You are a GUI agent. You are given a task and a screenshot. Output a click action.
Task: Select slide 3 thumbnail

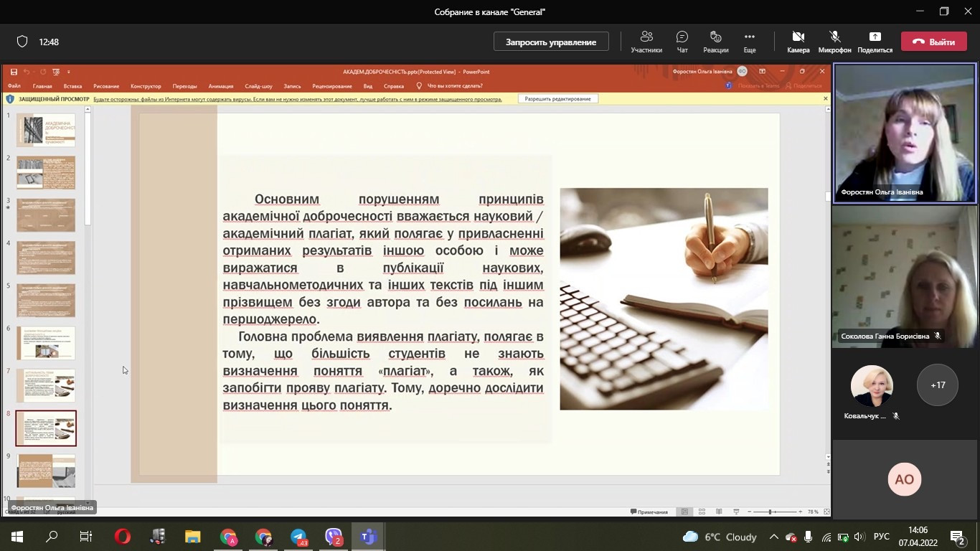tap(46, 215)
